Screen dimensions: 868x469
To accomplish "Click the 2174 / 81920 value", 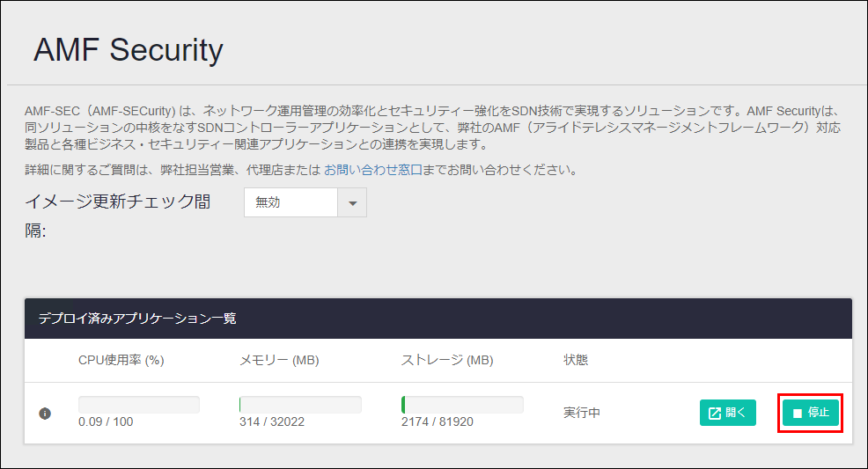I will pos(438,422).
